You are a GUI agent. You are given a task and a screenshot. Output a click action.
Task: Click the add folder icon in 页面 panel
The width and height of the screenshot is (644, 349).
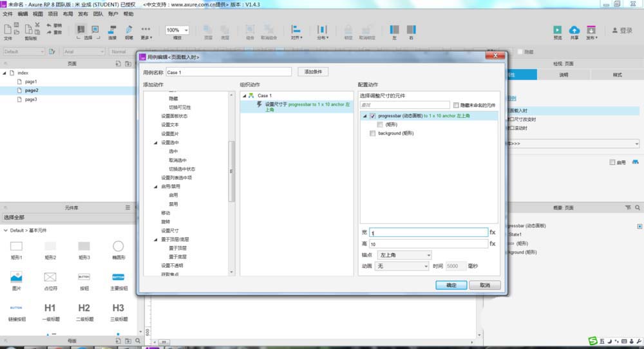pyautogui.click(x=128, y=64)
